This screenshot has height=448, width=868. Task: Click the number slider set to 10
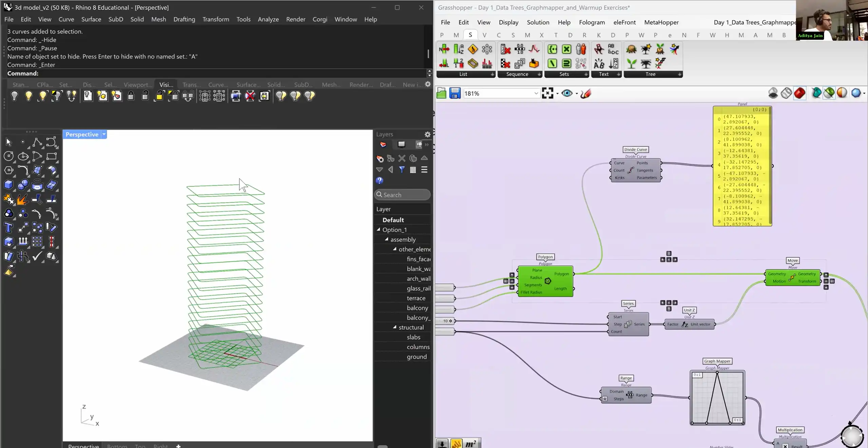[446, 321]
